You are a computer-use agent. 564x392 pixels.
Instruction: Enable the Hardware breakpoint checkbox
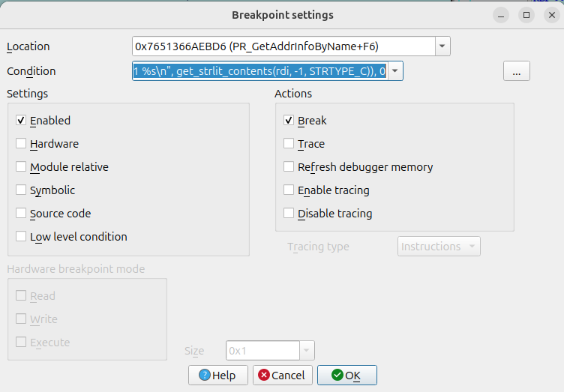point(21,143)
